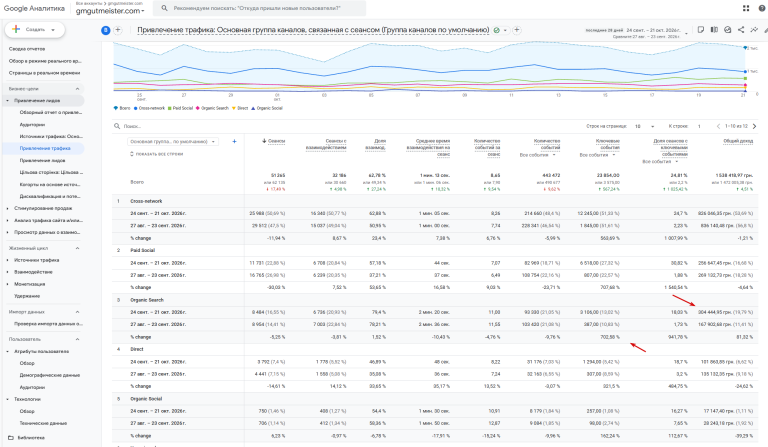
Task: Add filter with plus after report title
Action: click(516, 30)
